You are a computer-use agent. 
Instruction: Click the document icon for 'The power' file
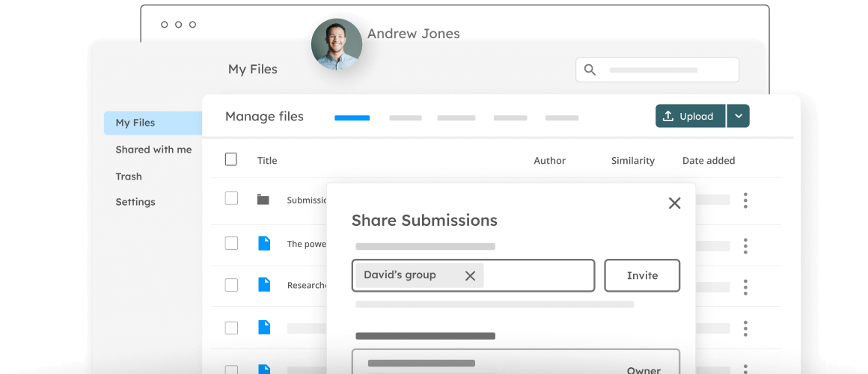tap(263, 243)
